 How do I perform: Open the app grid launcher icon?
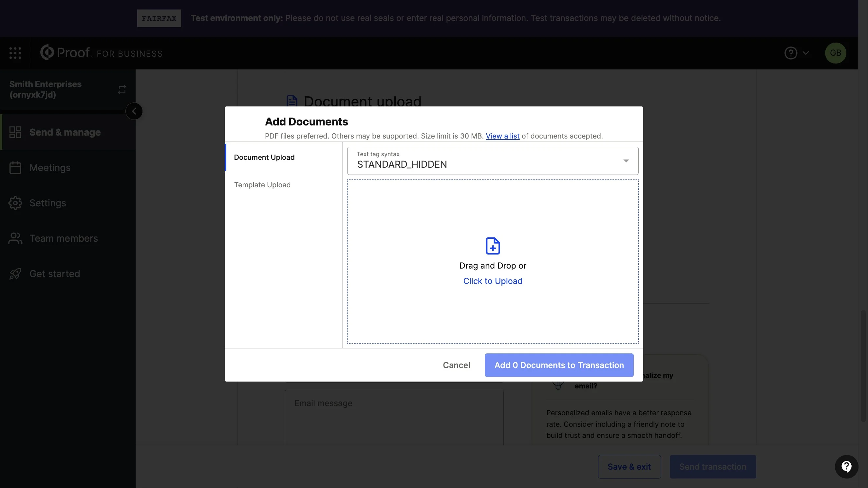(15, 53)
